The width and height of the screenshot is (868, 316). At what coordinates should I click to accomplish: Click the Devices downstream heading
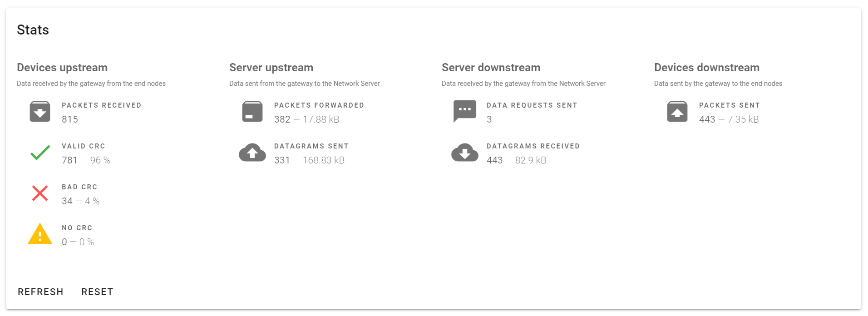coord(706,68)
